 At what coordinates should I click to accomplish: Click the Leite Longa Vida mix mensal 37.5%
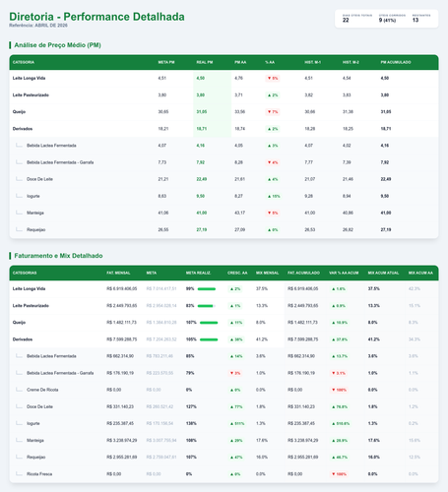262,289
